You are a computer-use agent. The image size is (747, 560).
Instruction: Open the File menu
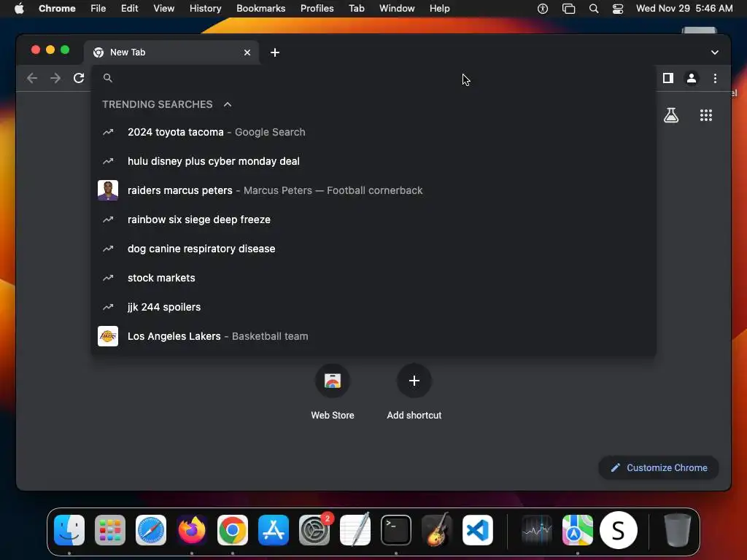click(98, 9)
